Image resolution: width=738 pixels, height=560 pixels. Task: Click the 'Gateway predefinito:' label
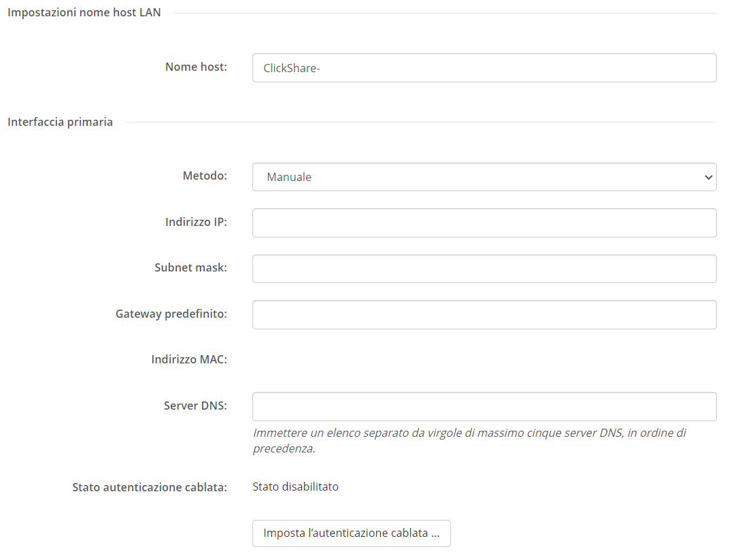[171, 314]
